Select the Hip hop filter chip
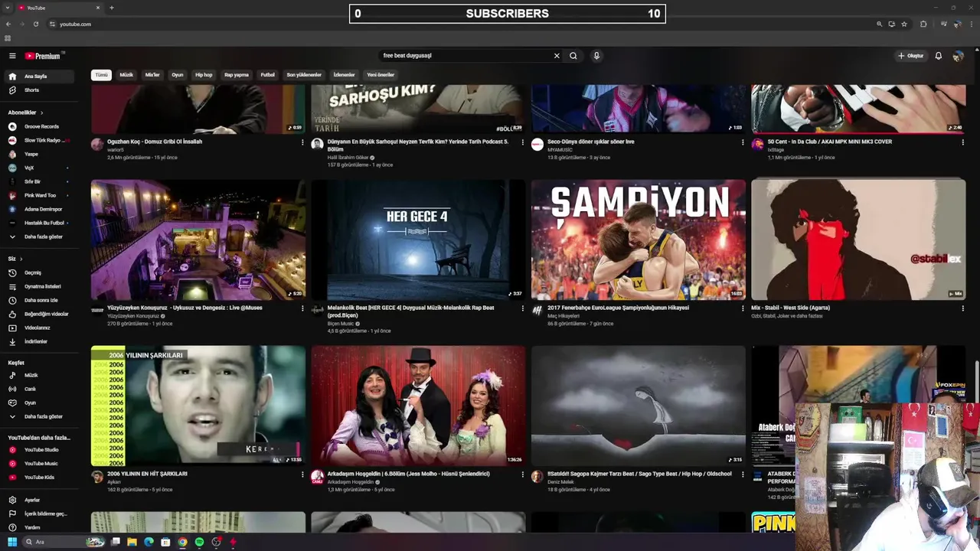980x551 pixels. tap(204, 75)
